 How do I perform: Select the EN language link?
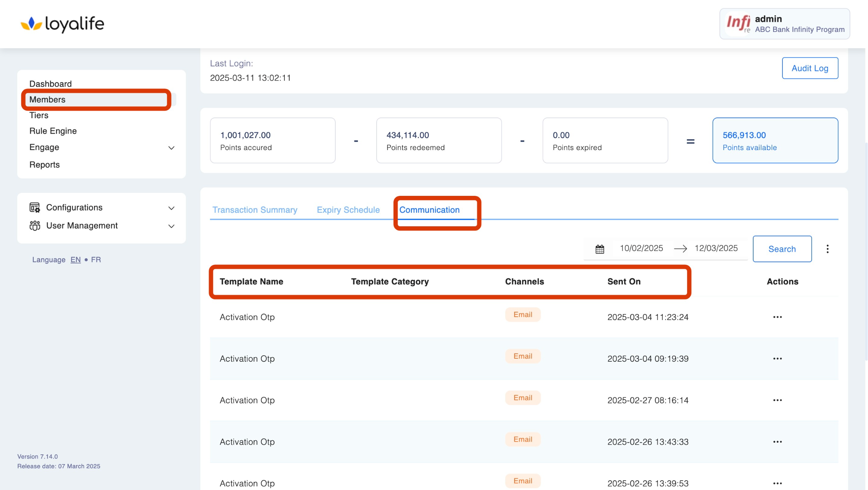(75, 260)
